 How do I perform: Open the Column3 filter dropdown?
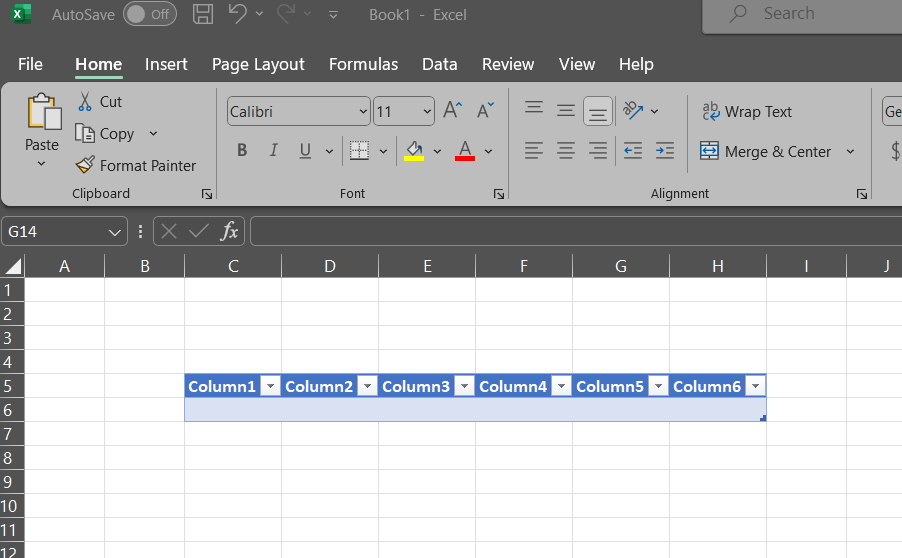pyautogui.click(x=464, y=386)
